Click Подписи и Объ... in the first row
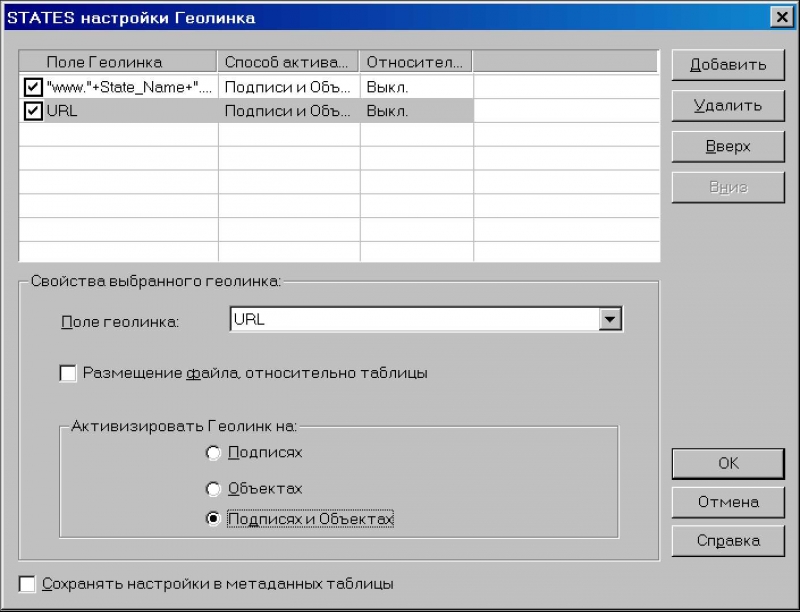800x612 pixels. click(288, 87)
